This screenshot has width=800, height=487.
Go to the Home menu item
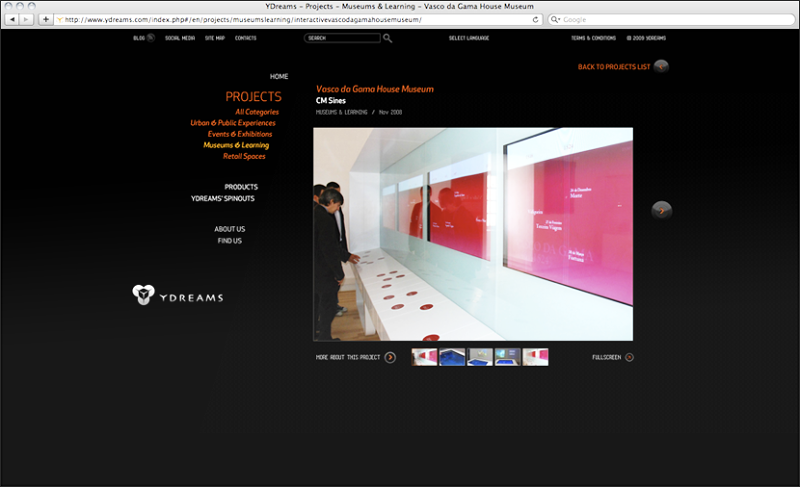tap(279, 77)
